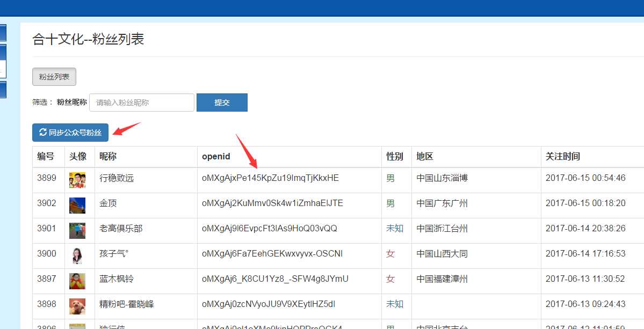This screenshot has width=644, height=329.
Task: Select the 地区 column header
Action: [x=425, y=156]
